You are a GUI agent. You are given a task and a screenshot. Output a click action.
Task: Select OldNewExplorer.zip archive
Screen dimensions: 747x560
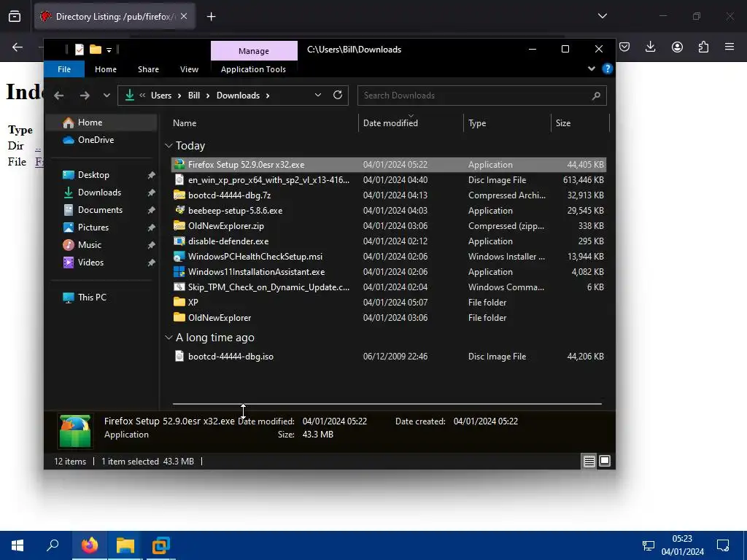pos(389,226)
